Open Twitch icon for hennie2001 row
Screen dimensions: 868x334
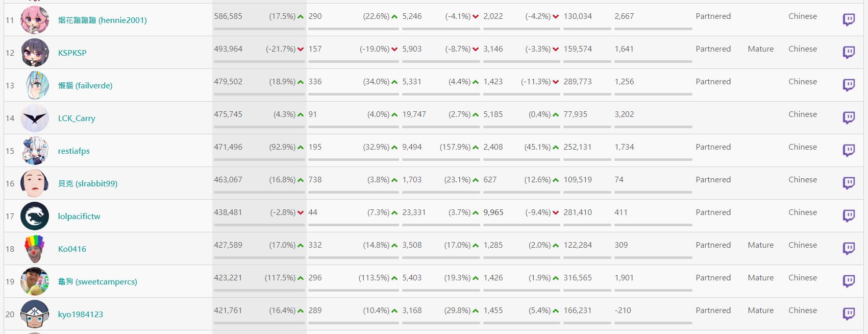point(849,20)
